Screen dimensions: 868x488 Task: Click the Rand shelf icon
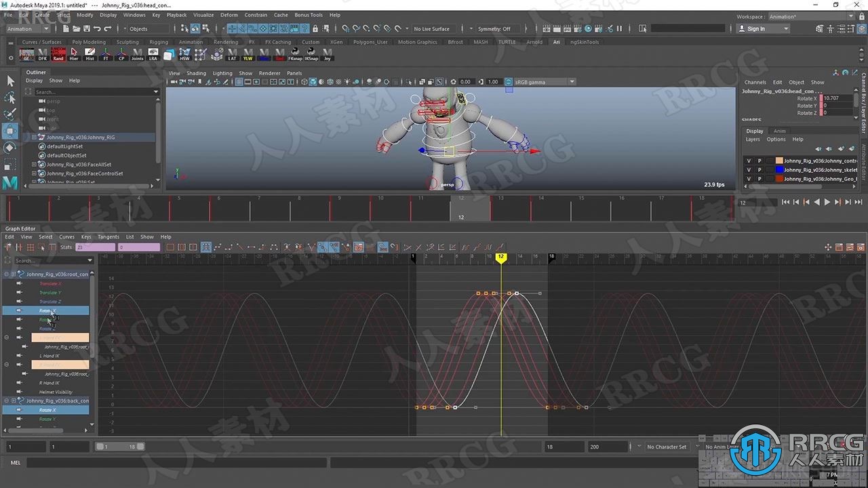[x=58, y=54]
